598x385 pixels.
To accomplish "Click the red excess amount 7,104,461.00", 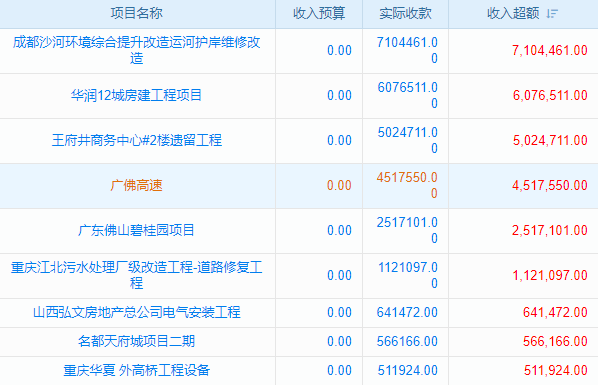I will pos(550,50).
